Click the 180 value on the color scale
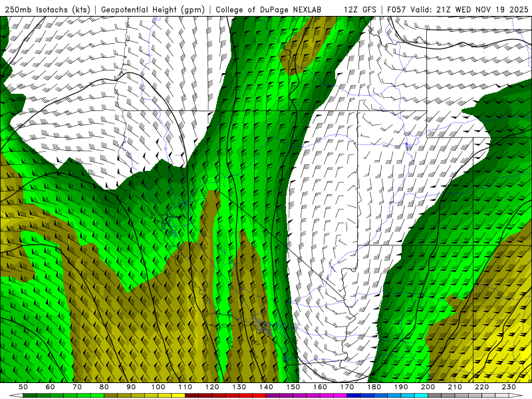Viewport: 532px width, 399px height. point(374,387)
